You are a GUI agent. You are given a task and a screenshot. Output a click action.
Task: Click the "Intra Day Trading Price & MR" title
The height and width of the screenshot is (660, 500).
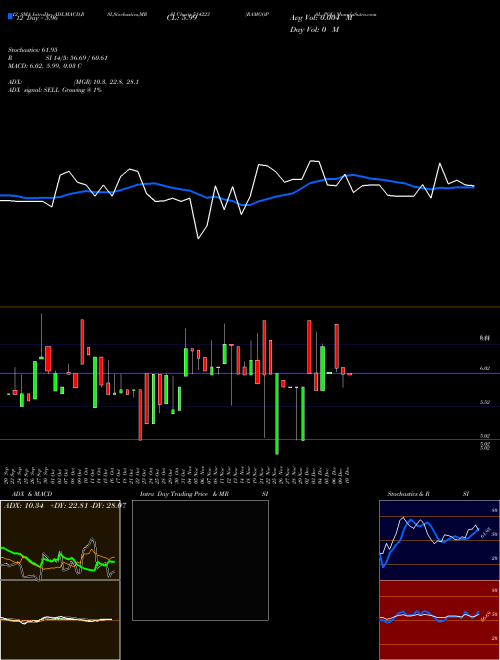pyautogui.click(x=184, y=494)
